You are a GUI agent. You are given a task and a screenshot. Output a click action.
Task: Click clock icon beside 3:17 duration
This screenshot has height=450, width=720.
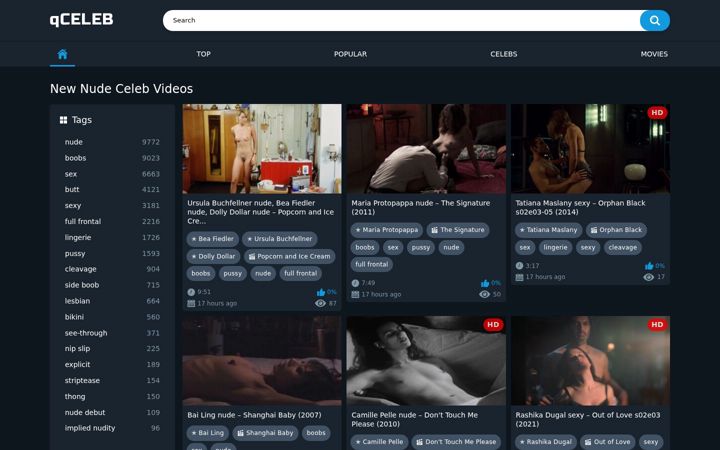519,265
